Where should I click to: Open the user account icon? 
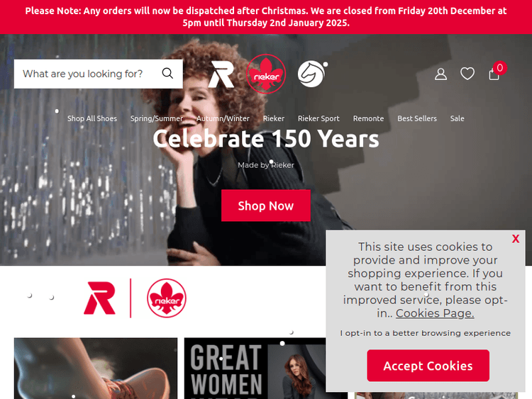click(440, 74)
